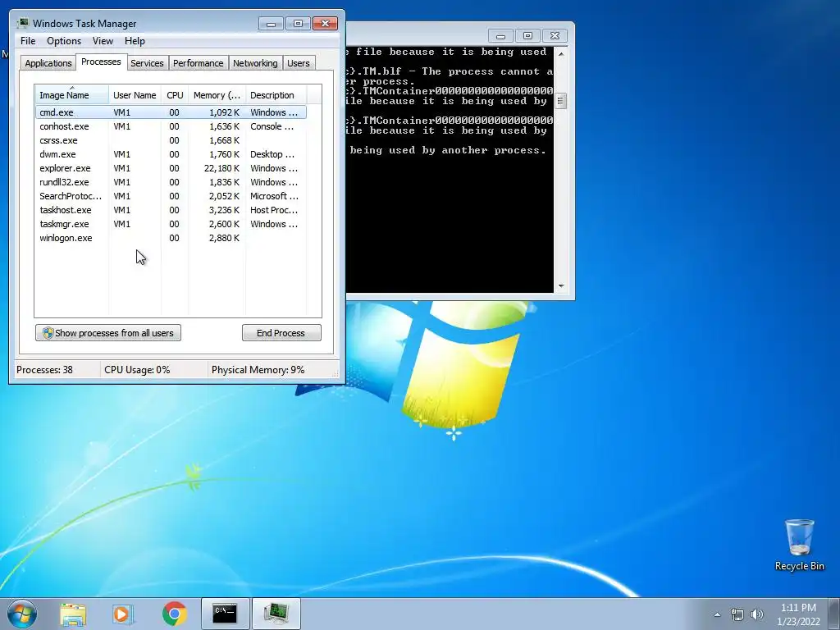Open Windows Explorer from taskbar
The width and height of the screenshot is (840, 630).
pyautogui.click(x=73, y=614)
